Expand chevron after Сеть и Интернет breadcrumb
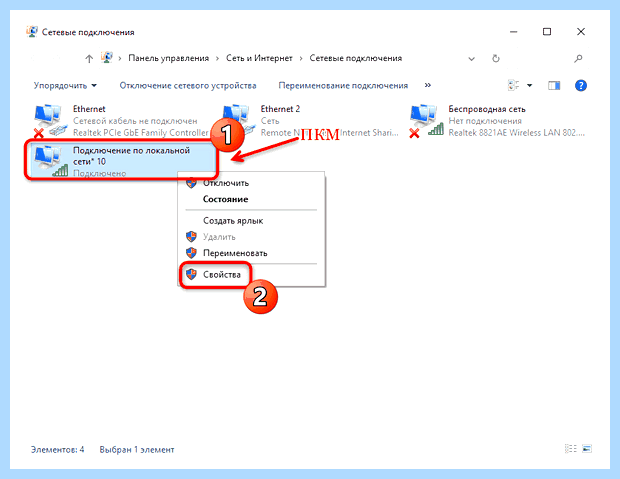This screenshot has width=620, height=479. click(x=301, y=59)
